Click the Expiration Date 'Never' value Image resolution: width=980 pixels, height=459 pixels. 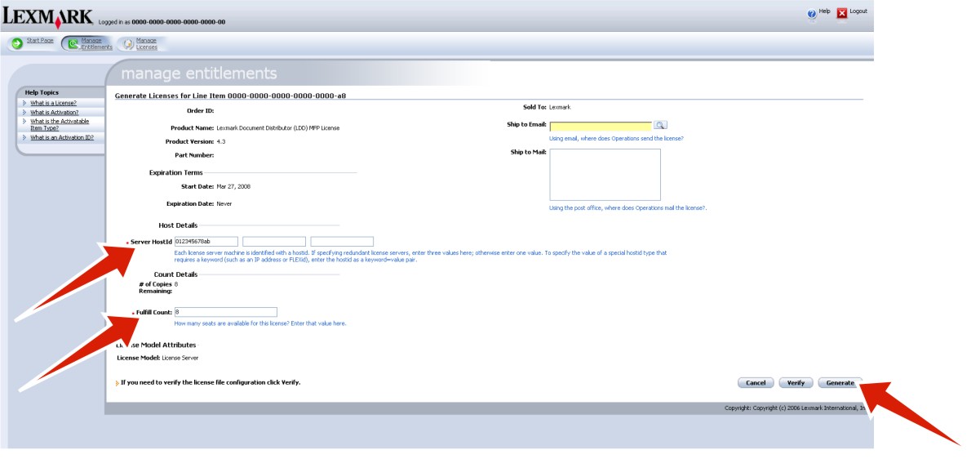[224, 203]
